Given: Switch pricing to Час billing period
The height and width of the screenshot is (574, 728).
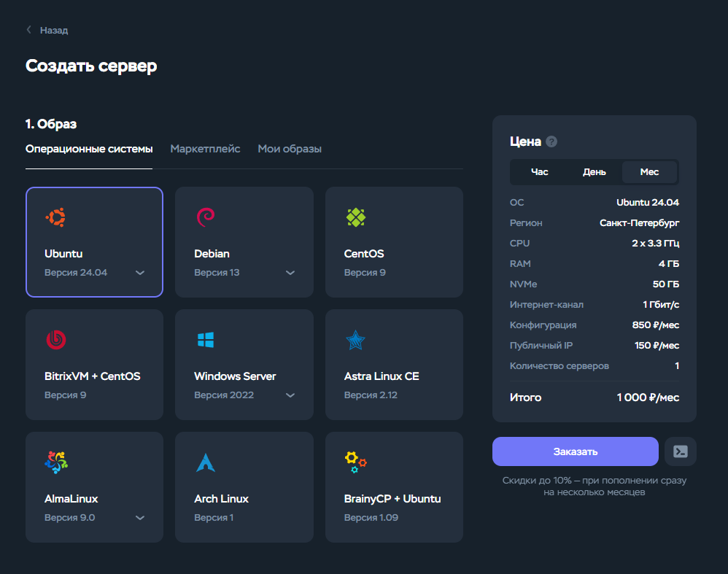Looking at the screenshot, I should [x=539, y=171].
